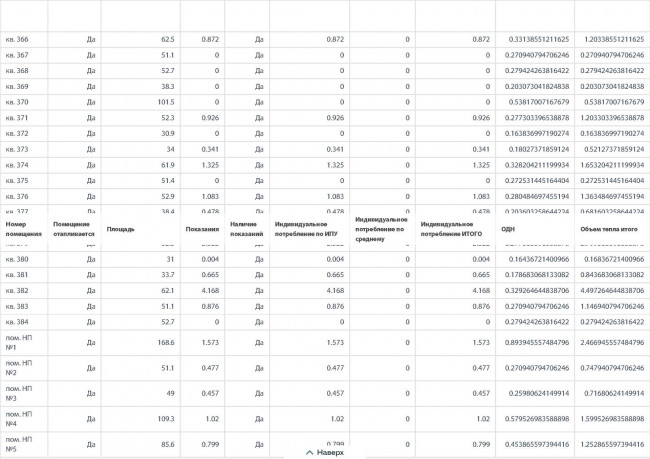Click area value 101.5 for кв. 370
This screenshot has width=650, height=459.
(x=166, y=102)
